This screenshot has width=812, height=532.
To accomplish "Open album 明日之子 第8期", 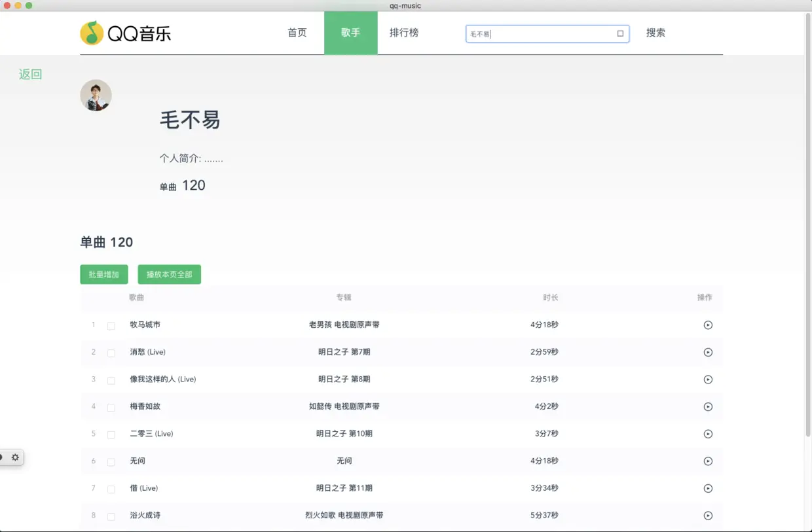I will [x=344, y=380].
